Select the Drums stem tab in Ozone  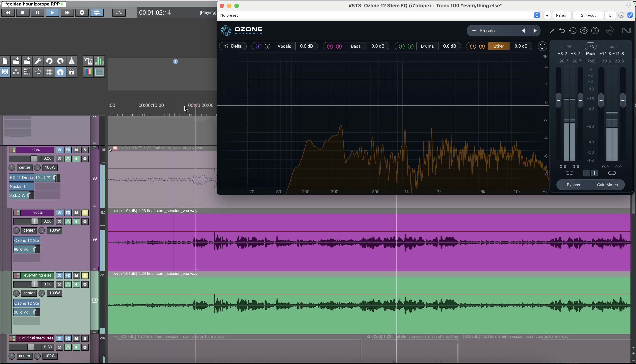pos(427,46)
